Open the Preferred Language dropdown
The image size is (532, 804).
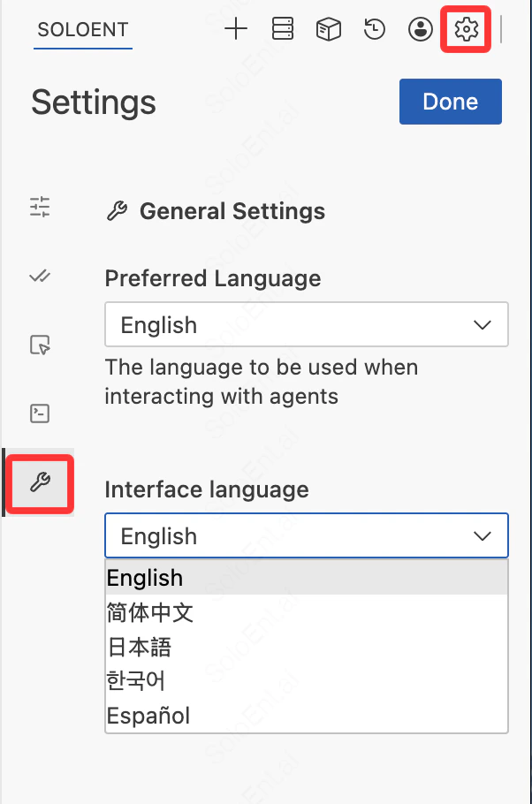(x=307, y=325)
